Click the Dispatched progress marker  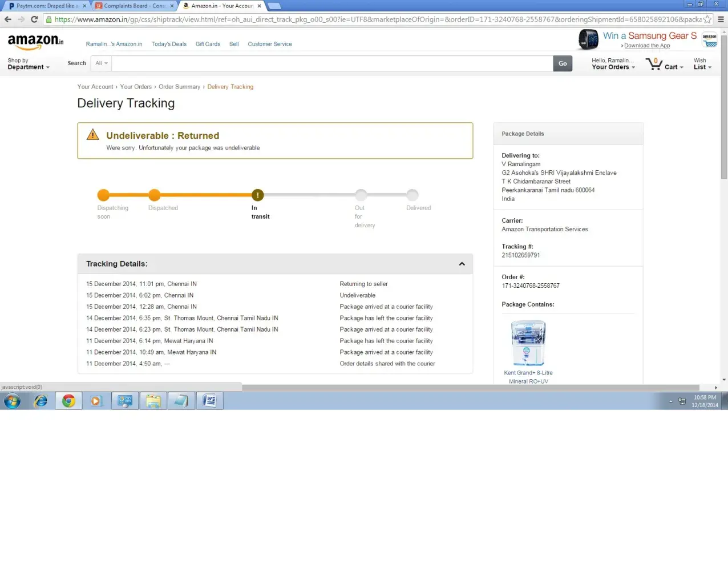(x=155, y=195)
